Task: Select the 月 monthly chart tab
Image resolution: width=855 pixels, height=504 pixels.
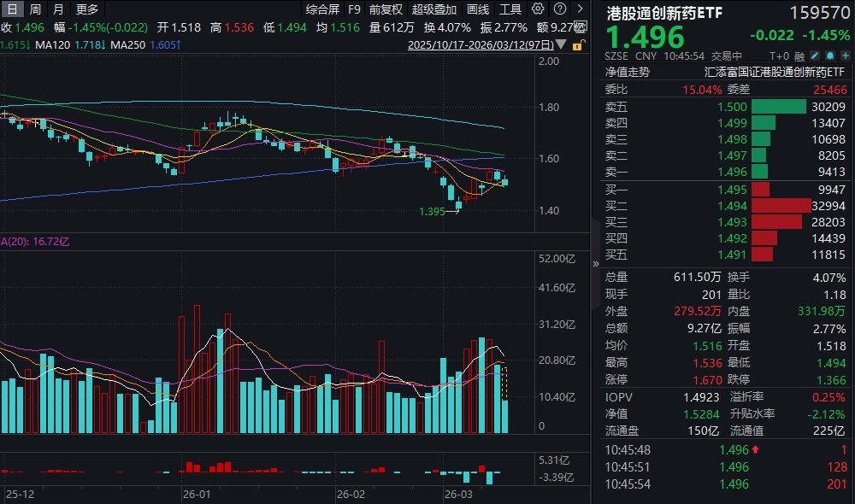Action: point(57,9)
